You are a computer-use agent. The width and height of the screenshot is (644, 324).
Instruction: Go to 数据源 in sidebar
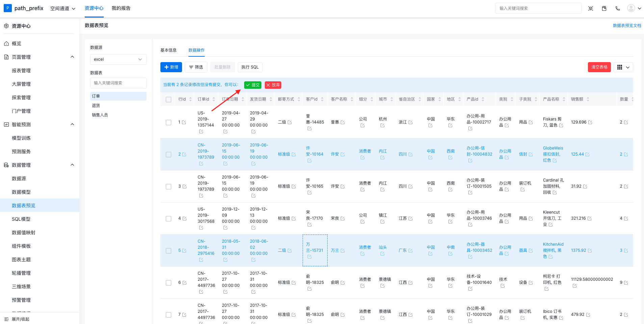point(19,179)
